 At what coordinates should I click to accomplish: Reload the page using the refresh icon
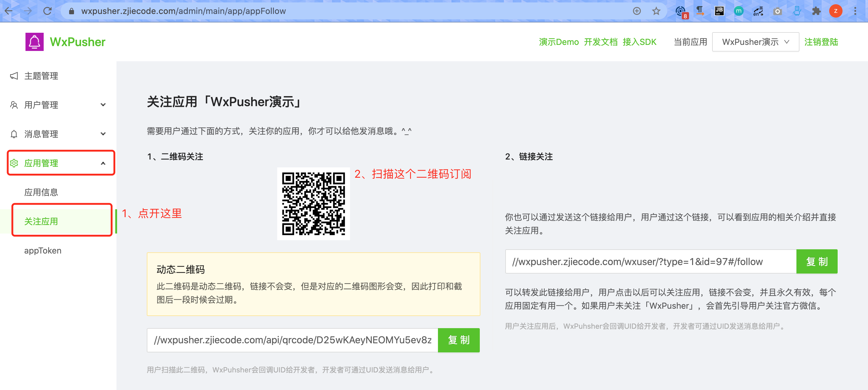[47, 10]
